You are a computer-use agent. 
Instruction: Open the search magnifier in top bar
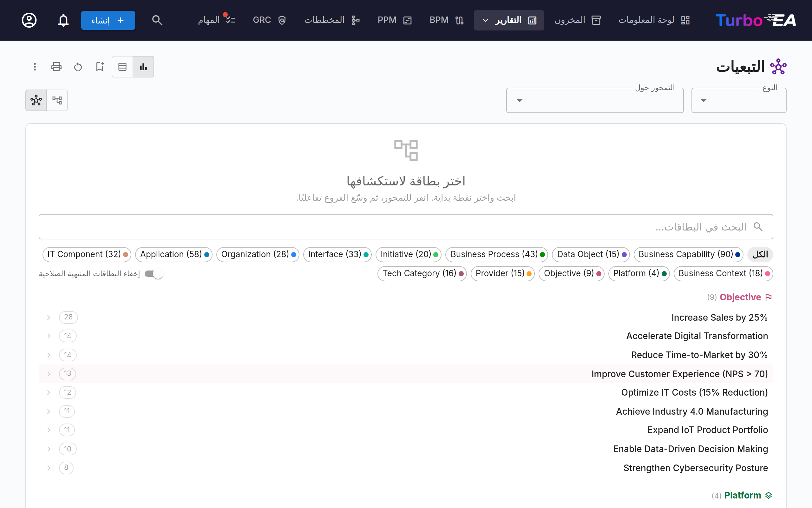tap(157, 20)
